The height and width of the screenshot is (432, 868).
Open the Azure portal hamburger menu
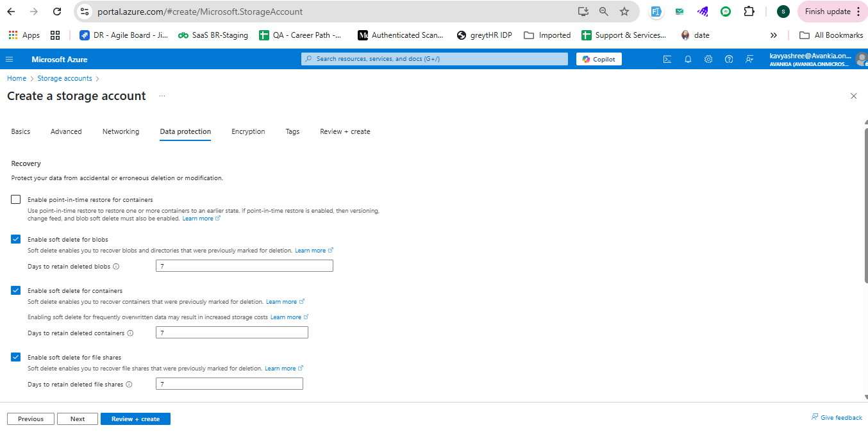9,59
